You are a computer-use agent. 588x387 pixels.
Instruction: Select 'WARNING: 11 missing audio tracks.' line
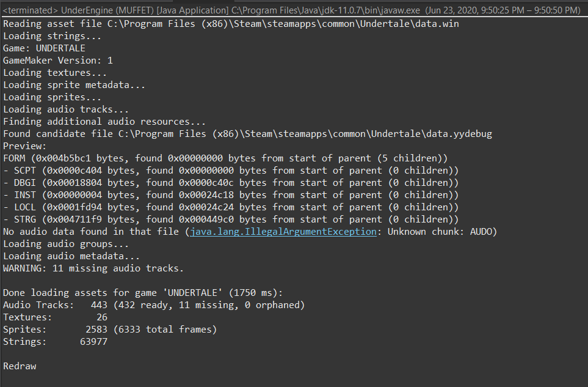[93, 268]
